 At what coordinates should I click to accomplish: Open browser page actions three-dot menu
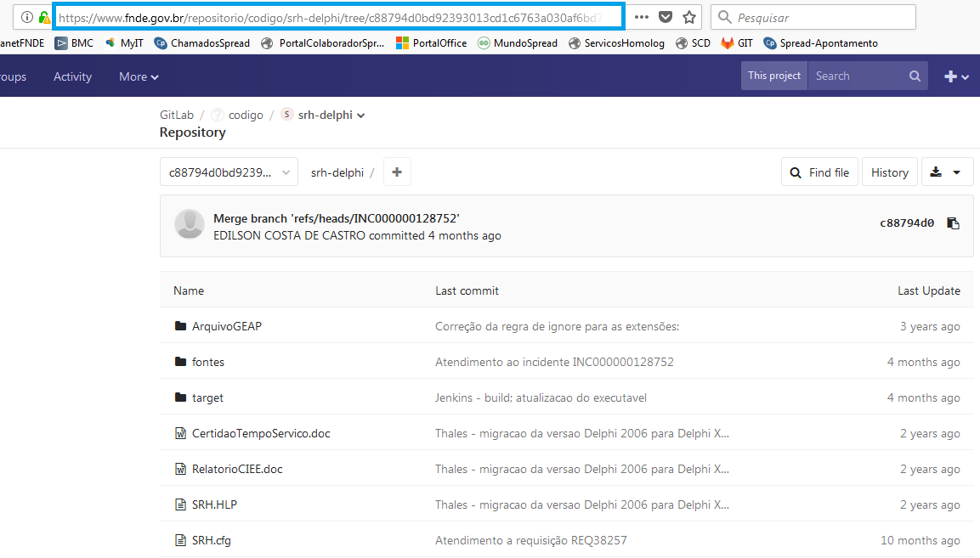pyautogui.click(x=642, y=17)
